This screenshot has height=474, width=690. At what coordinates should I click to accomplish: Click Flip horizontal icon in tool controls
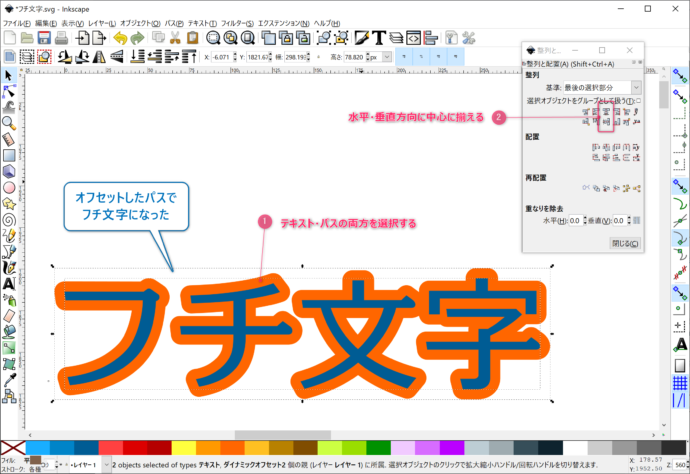pos(99,57)
